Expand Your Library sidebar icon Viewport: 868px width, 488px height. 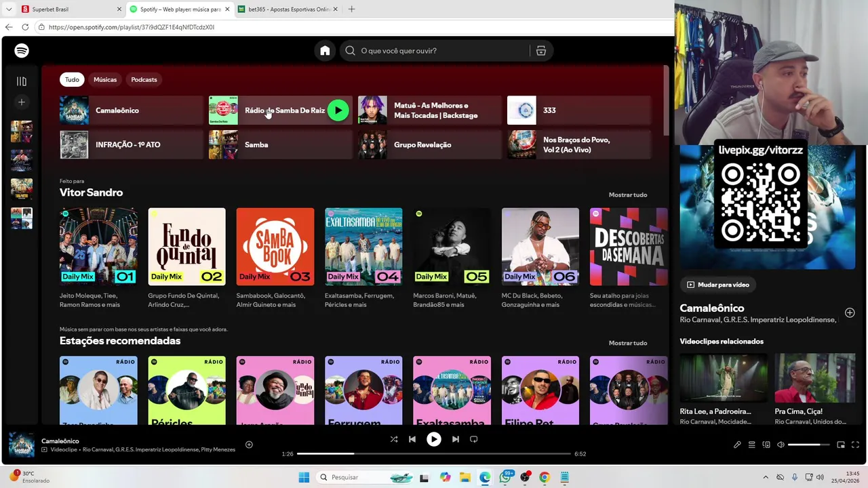(22, 81)
